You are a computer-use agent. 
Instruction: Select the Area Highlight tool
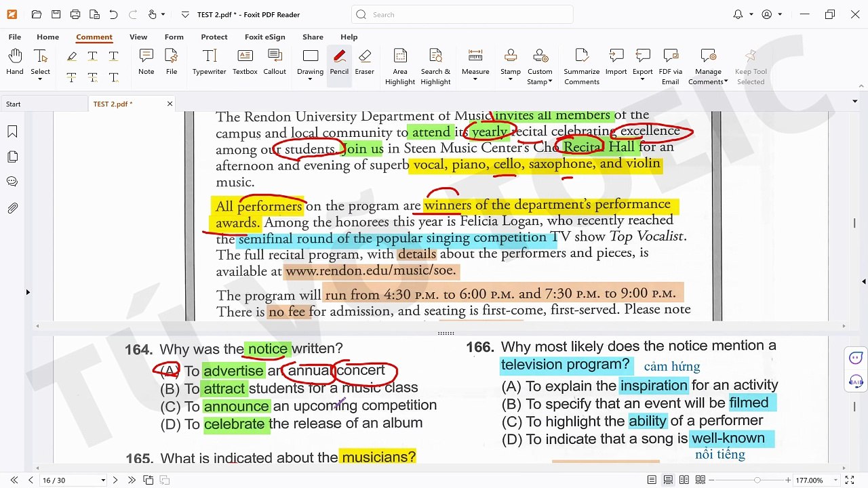pyautogui.click(x=400, y=66)
